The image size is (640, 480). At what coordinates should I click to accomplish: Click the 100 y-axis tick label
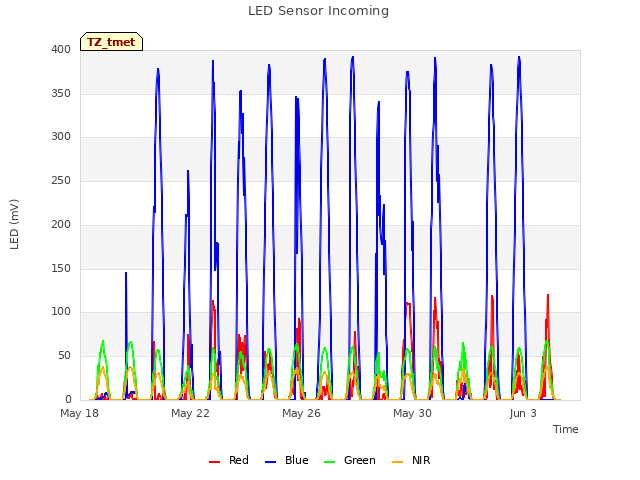pos(61,312)
